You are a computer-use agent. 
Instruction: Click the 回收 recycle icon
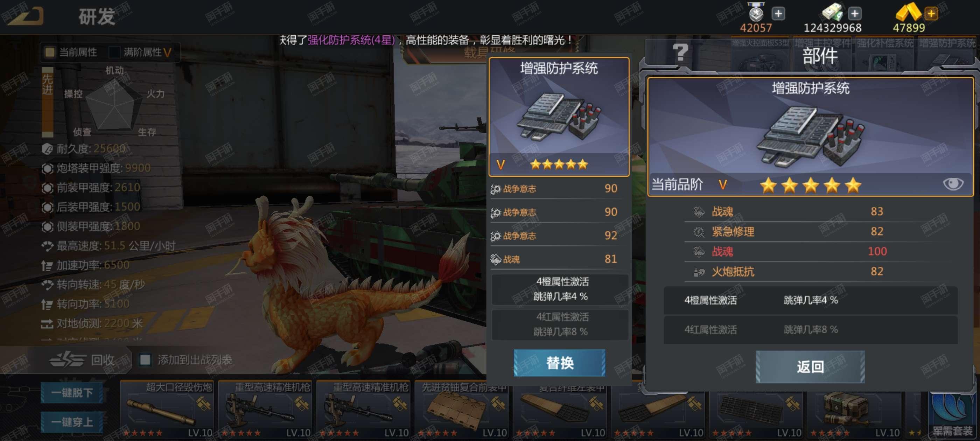tap(68, 359)
